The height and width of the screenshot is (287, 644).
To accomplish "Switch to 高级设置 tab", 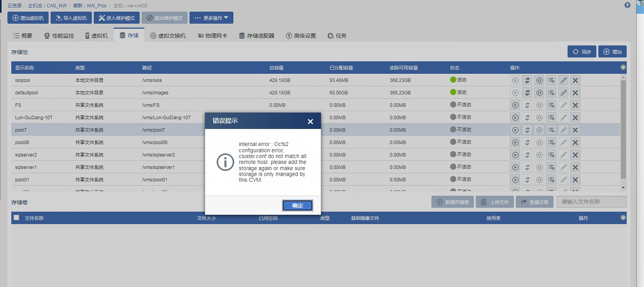I will point(301,36).
